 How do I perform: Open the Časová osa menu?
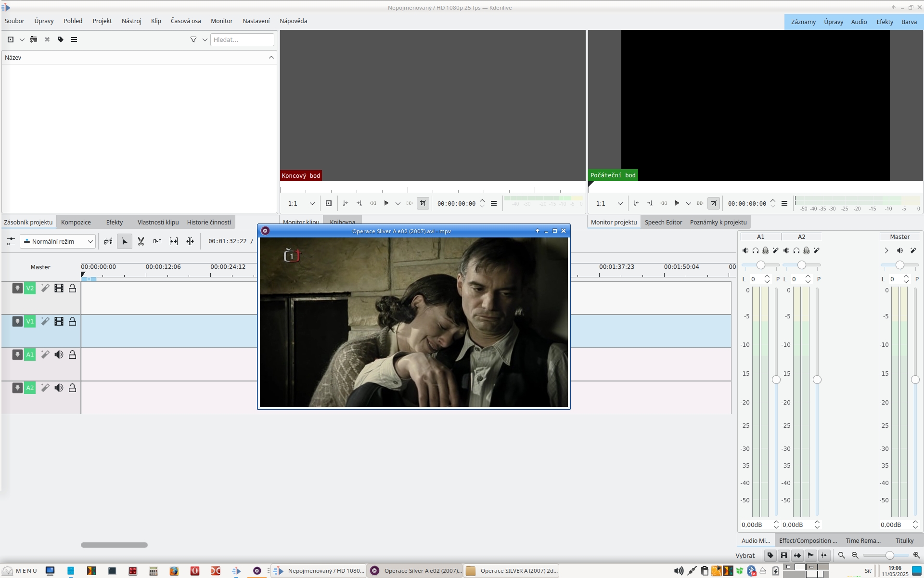[186, 21]
